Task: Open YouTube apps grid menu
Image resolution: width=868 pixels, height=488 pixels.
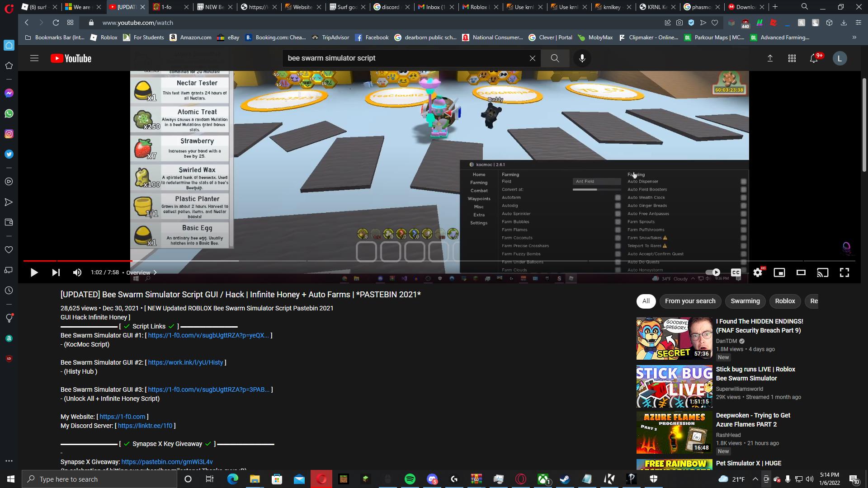Action: click(x=792, y=58)
